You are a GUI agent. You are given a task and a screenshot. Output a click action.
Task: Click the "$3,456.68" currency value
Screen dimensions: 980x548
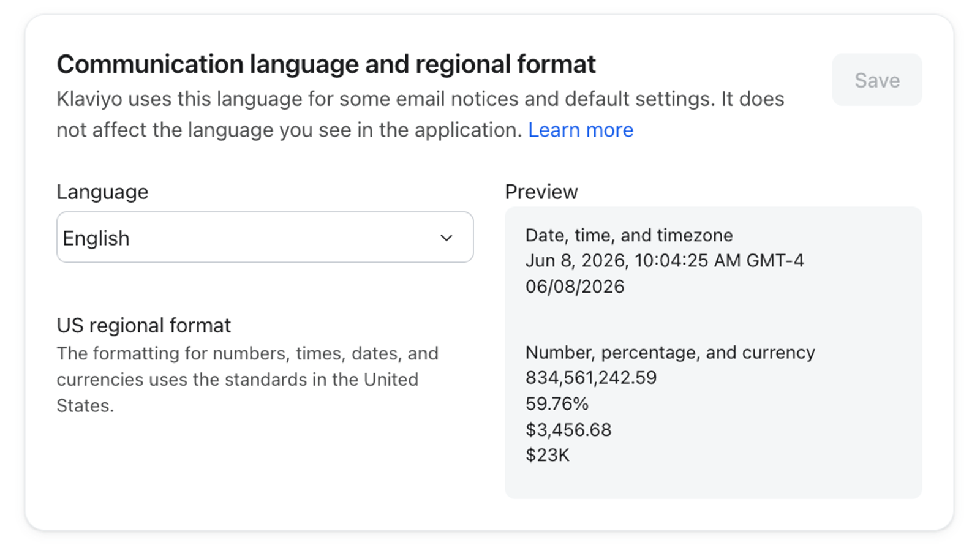click(x=568, y=430)
